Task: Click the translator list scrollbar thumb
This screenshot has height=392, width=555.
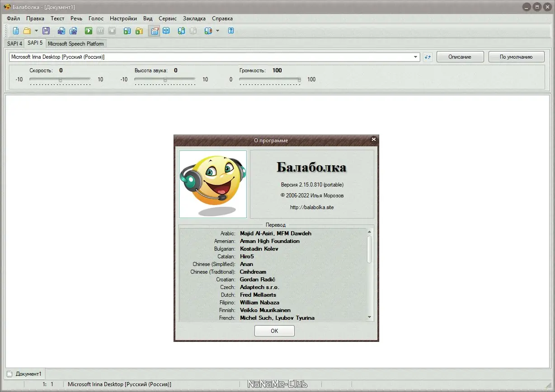Action: (370, 249)
